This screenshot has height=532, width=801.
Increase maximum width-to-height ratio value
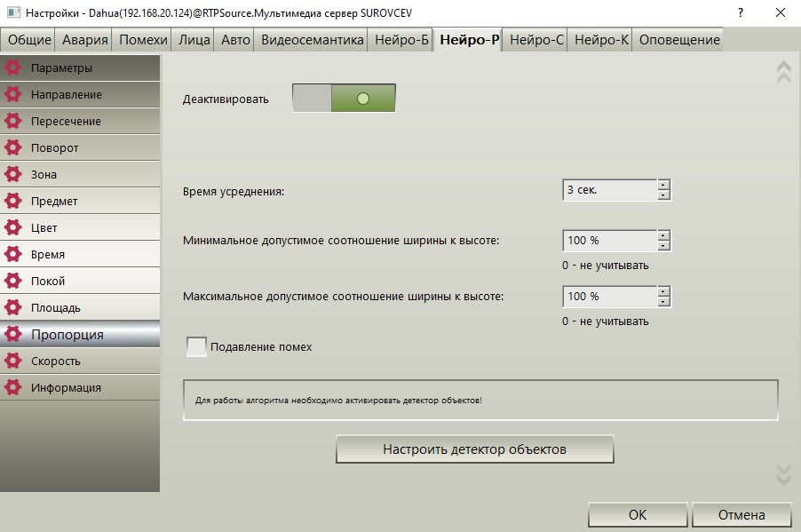(663, 292)
